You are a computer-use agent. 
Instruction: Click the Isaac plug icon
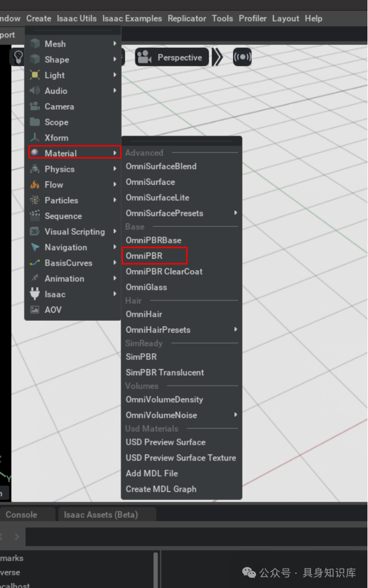(35, 294)
